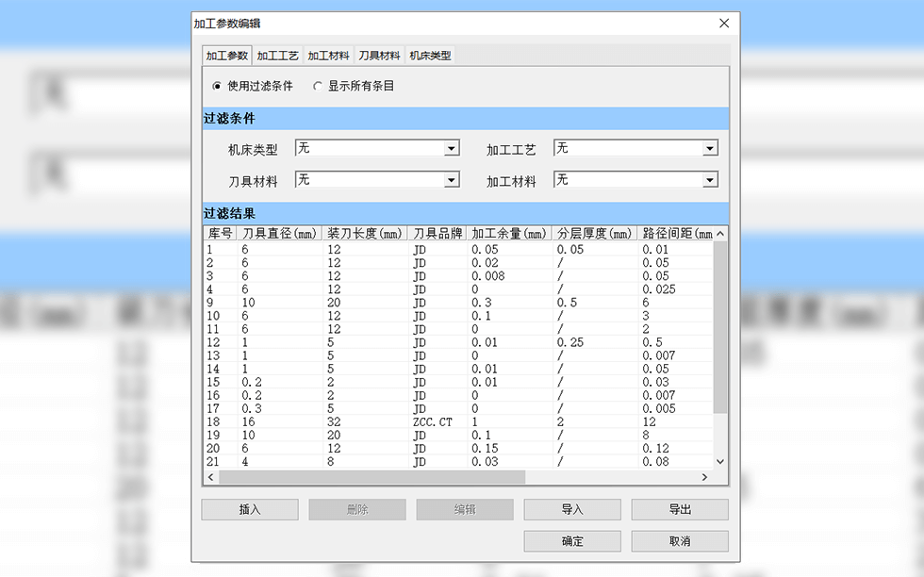Screen dimensions: 924x577
Task: Open the 机床类型 dropdown
Action: click(452, 149)
